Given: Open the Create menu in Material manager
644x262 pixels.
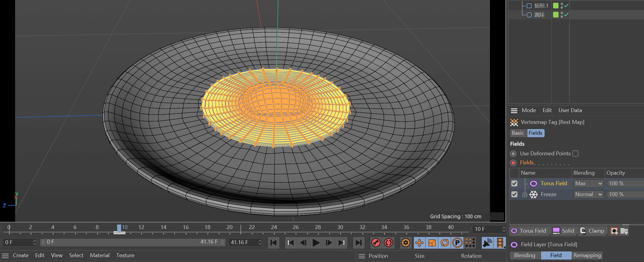Looking at the screenshot, I should click(x=21, y=256).
